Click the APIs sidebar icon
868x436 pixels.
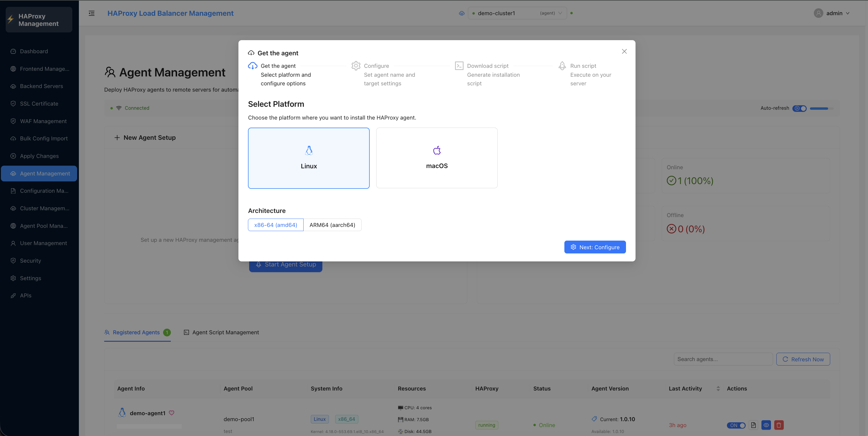coord(13,296)
